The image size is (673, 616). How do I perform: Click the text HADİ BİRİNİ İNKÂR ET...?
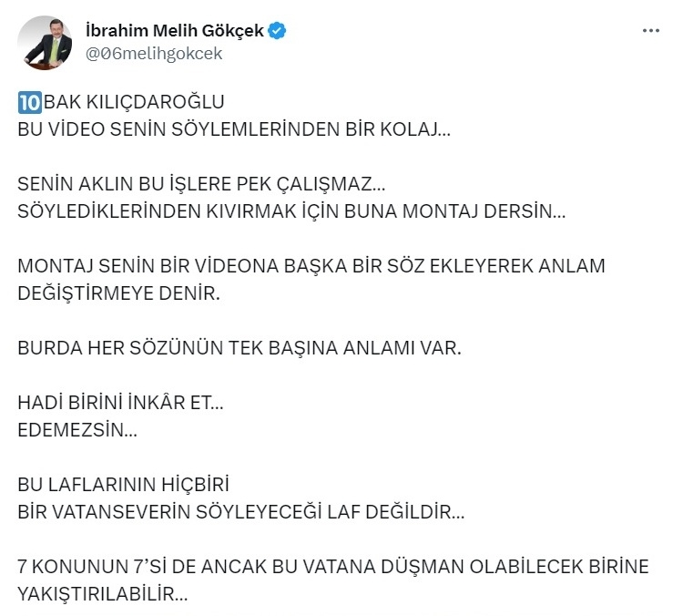point(120,403)
